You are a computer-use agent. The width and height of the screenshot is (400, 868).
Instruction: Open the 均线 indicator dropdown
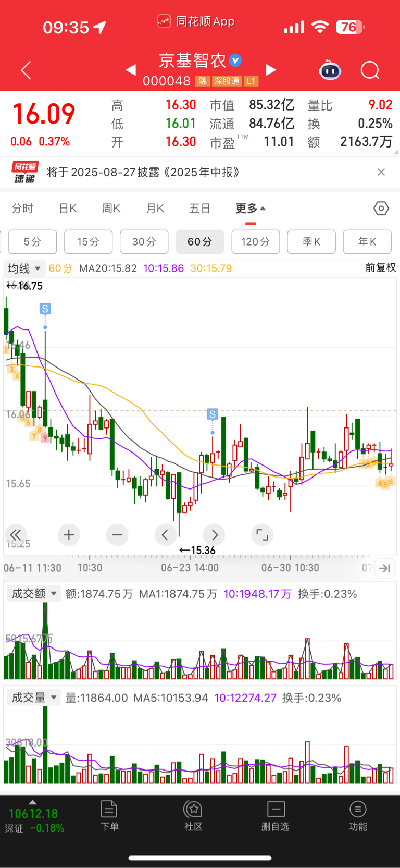tap(23, 268)
